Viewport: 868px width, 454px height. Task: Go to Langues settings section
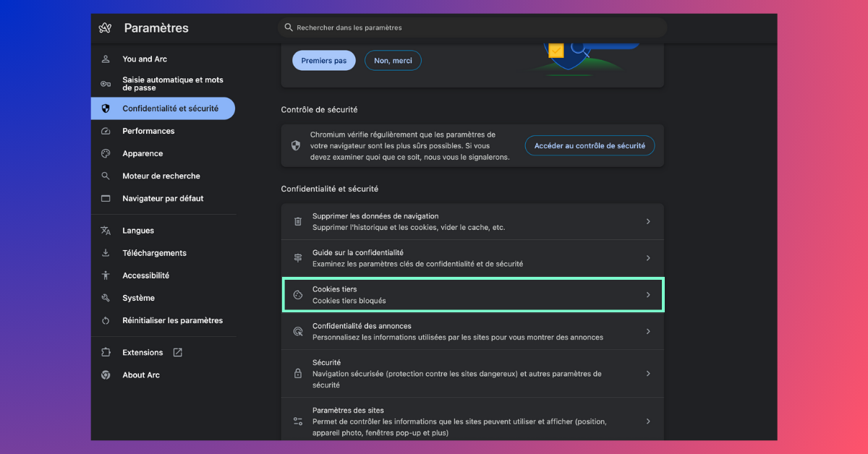pos(138,231)
